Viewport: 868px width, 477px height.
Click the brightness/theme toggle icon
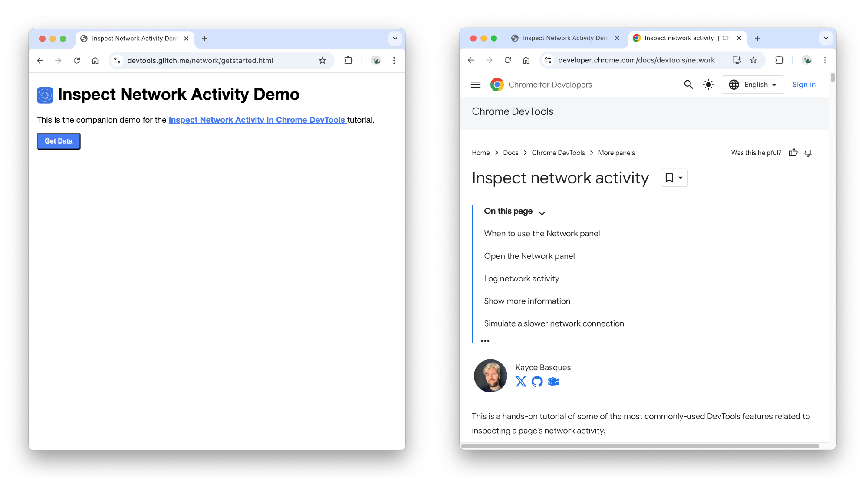tap(708, 84)
